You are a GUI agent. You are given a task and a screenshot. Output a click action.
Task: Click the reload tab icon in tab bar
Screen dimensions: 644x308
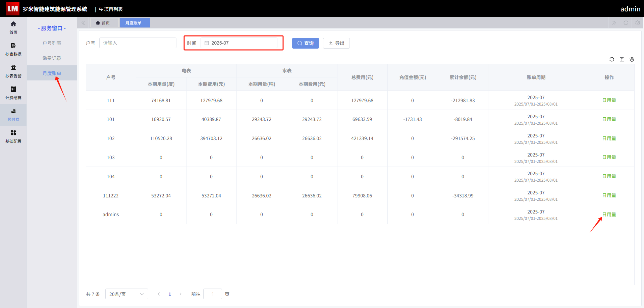(x=626, y=23)
